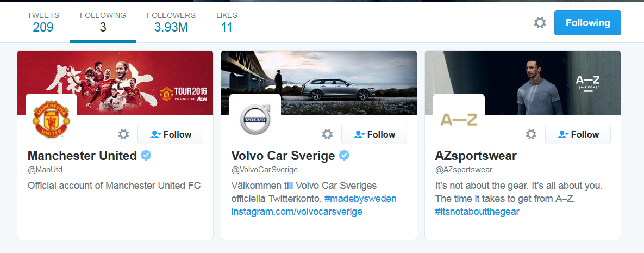Click the AZsportswear A–Z avatar
Viewport: 644px width, 253px height.
coord(459,120)
